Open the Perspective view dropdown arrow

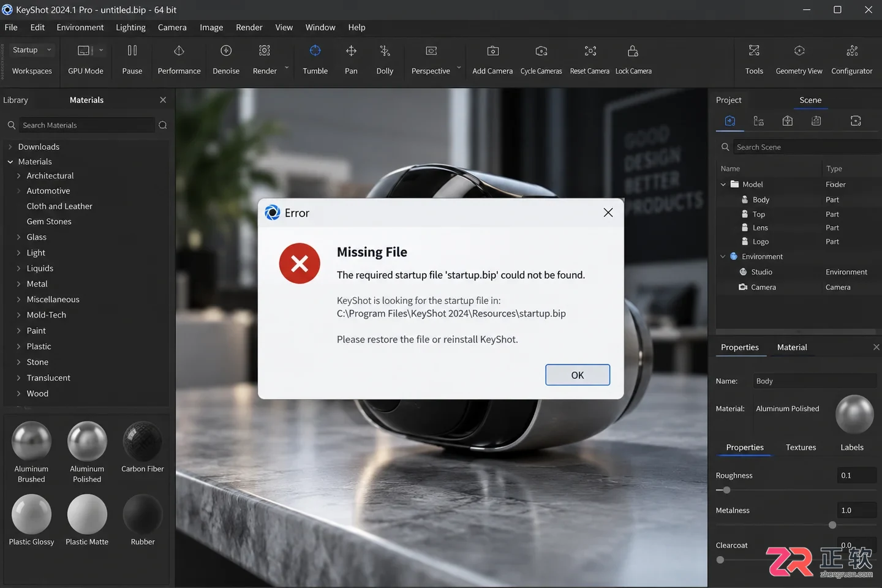click(x=459, y=67)
